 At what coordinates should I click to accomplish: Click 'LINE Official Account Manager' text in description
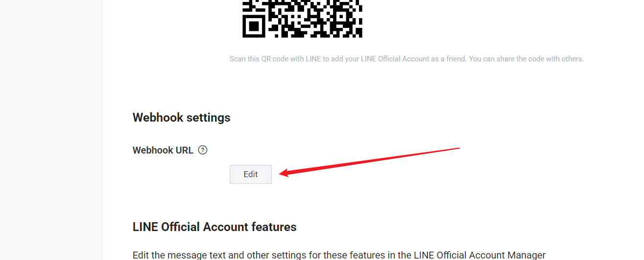[480, 255]
